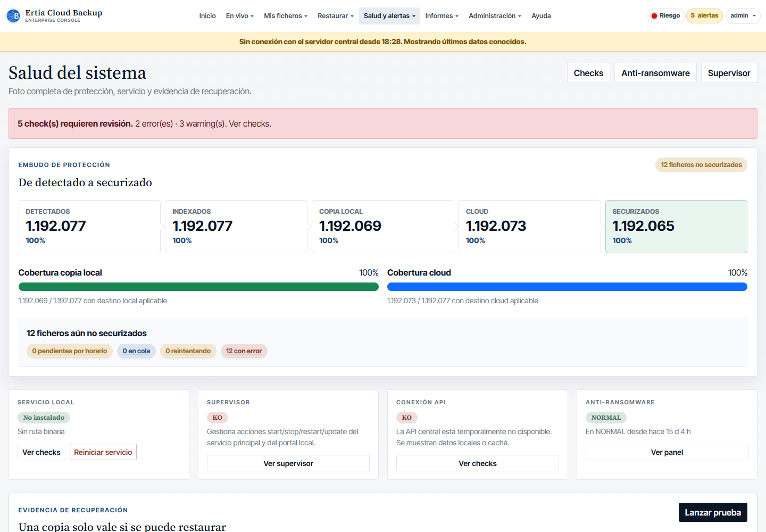This screenshot has height=532, width=766.
Task: Select the Securizados funnel card
Action: click(x=676, y=227)
